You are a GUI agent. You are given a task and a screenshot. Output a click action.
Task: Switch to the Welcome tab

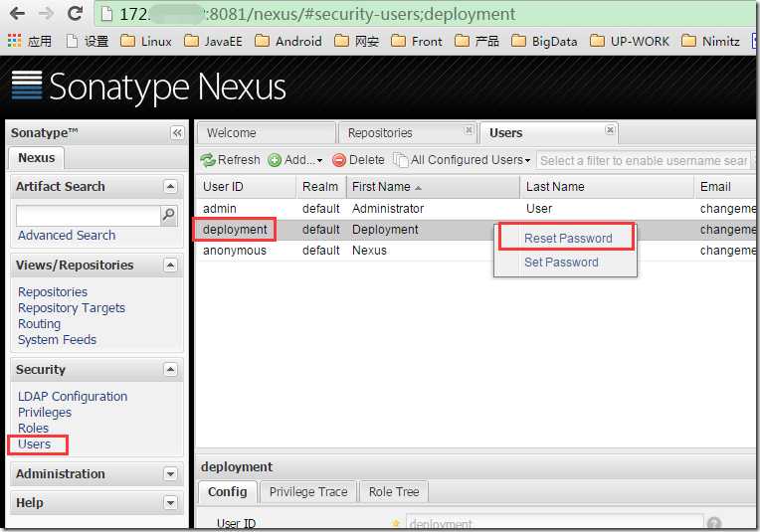point(266,133)
